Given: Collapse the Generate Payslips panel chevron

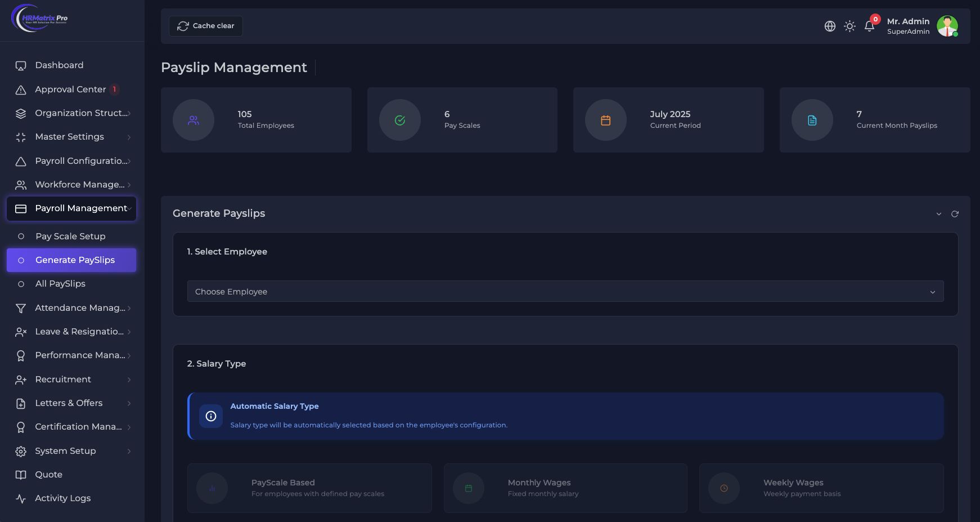Looking at the screenshot, I should (x=938, y=214).
